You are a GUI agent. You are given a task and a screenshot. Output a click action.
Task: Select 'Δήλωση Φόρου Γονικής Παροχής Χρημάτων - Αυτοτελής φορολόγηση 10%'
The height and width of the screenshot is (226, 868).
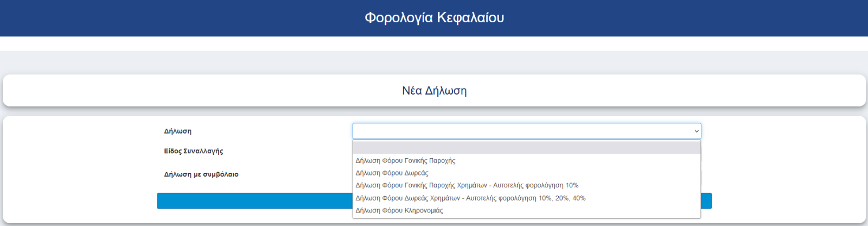tap(527, 186)
